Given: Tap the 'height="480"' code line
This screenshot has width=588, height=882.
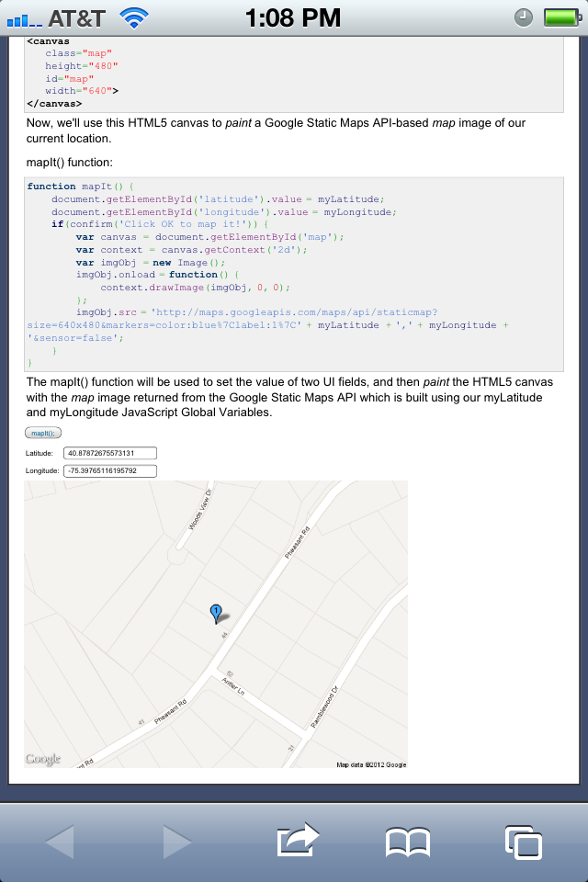Looking at the screenshot, I should (82, 66).
